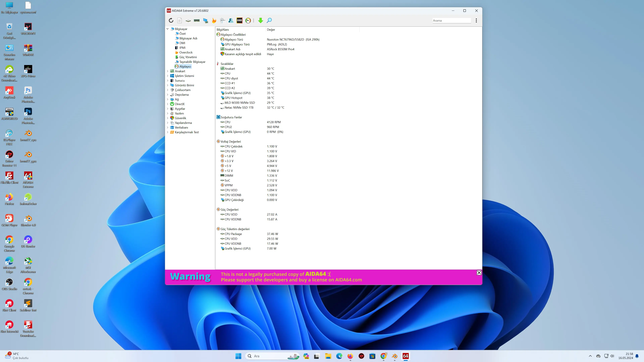Viewport: 644px width, 362px height.
Task: Click the two-users toolbar icon
Action: click(x=231, y=20)
